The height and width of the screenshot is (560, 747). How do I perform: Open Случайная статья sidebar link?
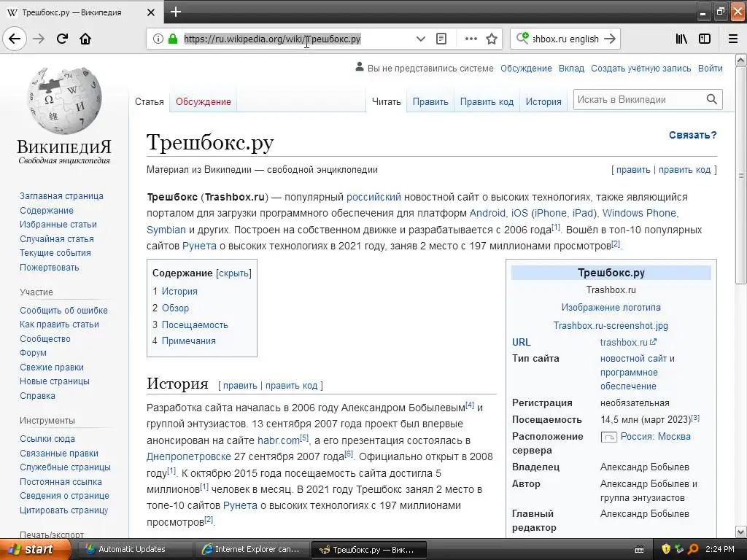(57, 238)
